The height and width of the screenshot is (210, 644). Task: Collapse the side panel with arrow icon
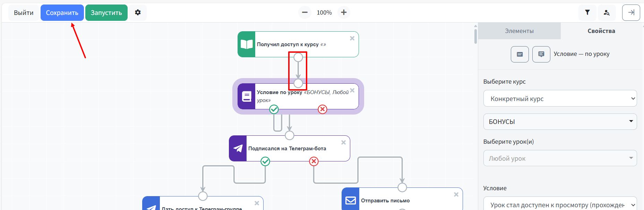[631, 12]
